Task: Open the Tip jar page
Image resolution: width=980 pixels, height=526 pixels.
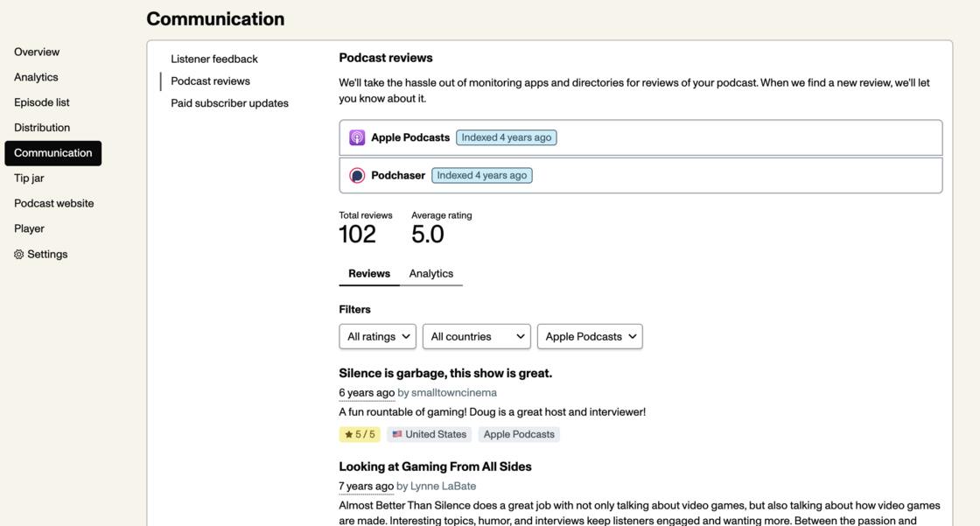Action: point(30,179)
